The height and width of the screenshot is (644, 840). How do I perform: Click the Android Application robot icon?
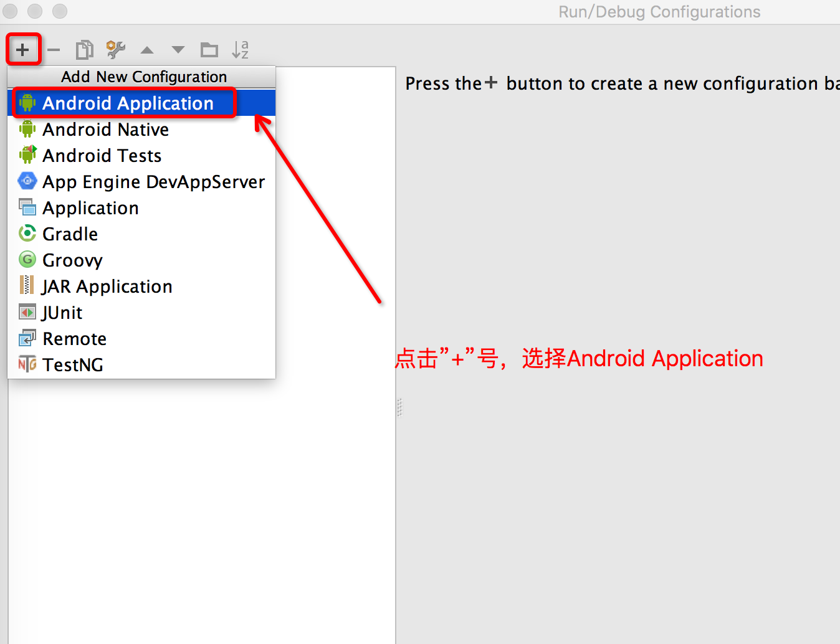pyautogui.click(x=27, y=102)
